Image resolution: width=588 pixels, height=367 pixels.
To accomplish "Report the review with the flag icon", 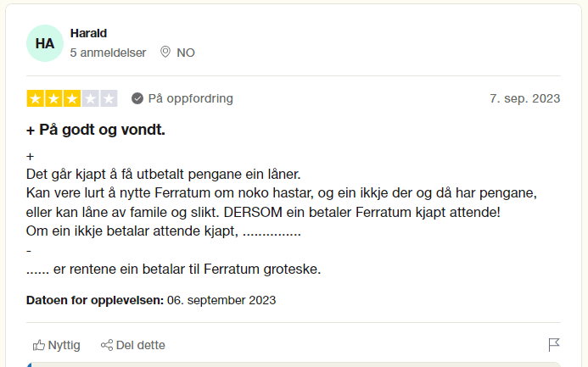I will [554, 345].
